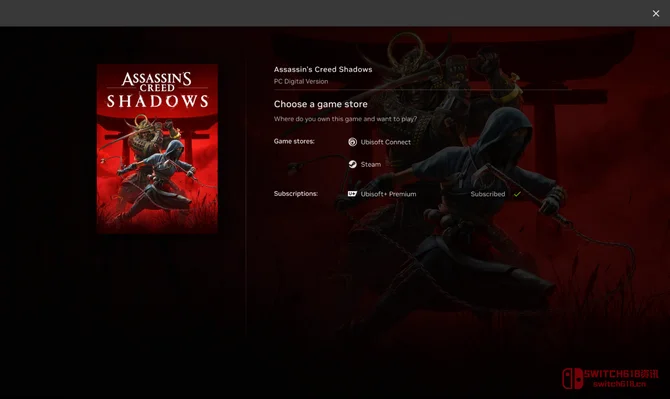Viewport: 670px width, 399px height.
Task: Close the game store dialog
Action: point(655,14)
